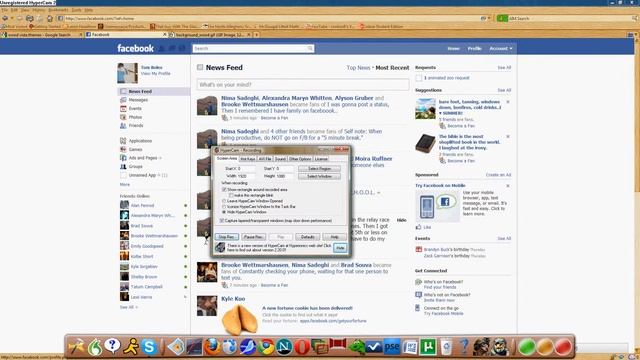Click the Defaults button in HyperCam
640x360 pixels.
point(307,237)
